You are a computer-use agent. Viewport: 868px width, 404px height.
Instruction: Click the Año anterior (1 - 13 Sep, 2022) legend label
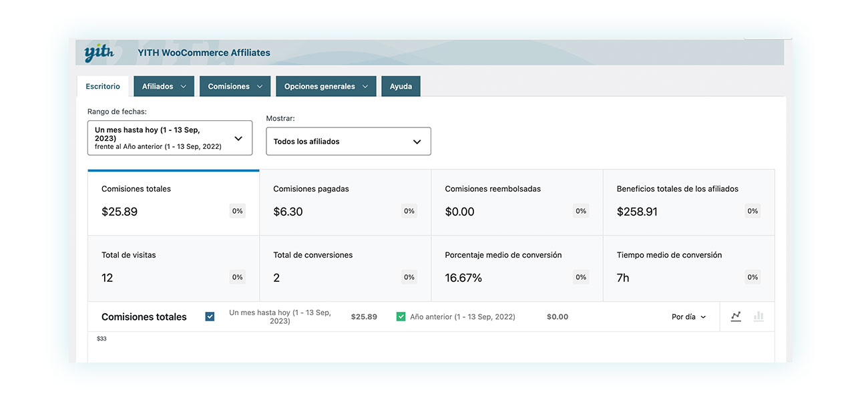[x=463, y=317]
